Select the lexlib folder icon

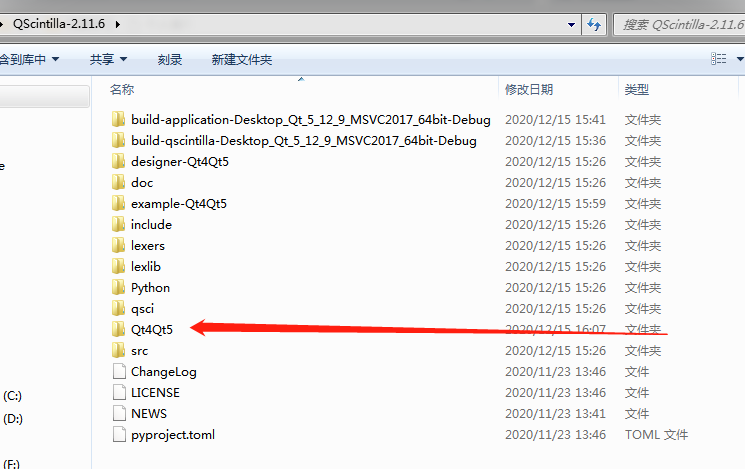click(x=118, y=266)
